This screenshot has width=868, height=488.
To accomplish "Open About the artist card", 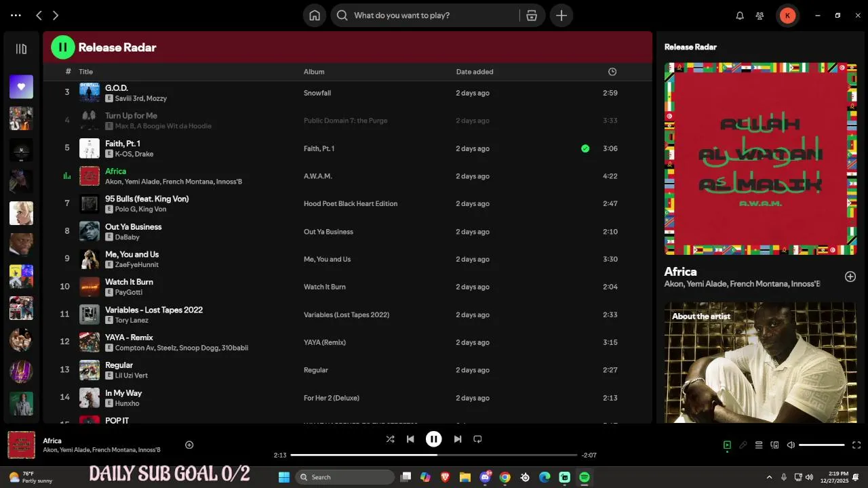I will tap(760, 363).
